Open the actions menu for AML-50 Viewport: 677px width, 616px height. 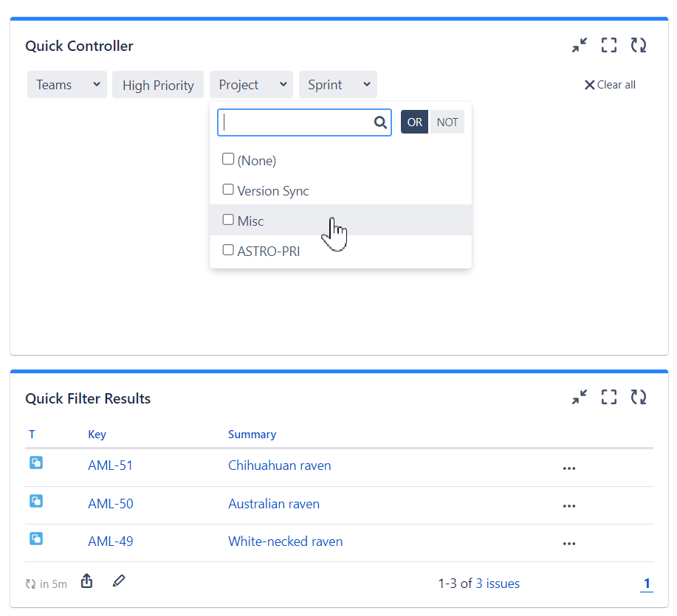pyautogui.click(x=569, y=505)
